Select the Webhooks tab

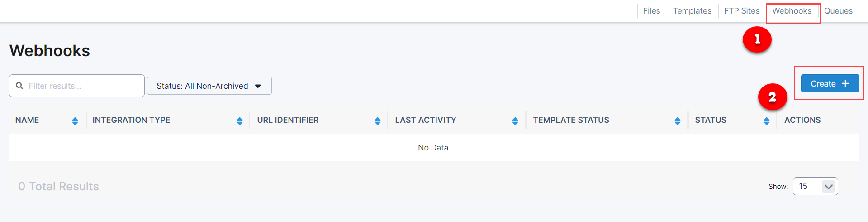(x=792, y=11)
